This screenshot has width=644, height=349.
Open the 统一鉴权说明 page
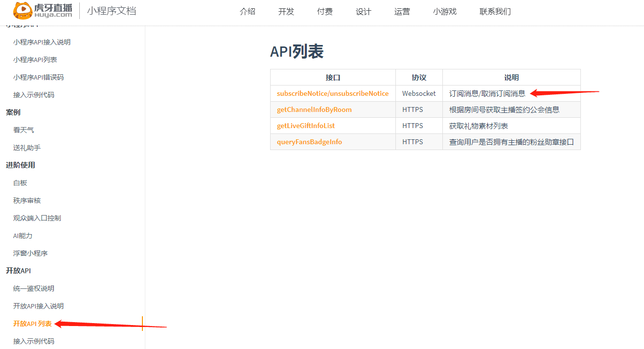coord(34,288)
